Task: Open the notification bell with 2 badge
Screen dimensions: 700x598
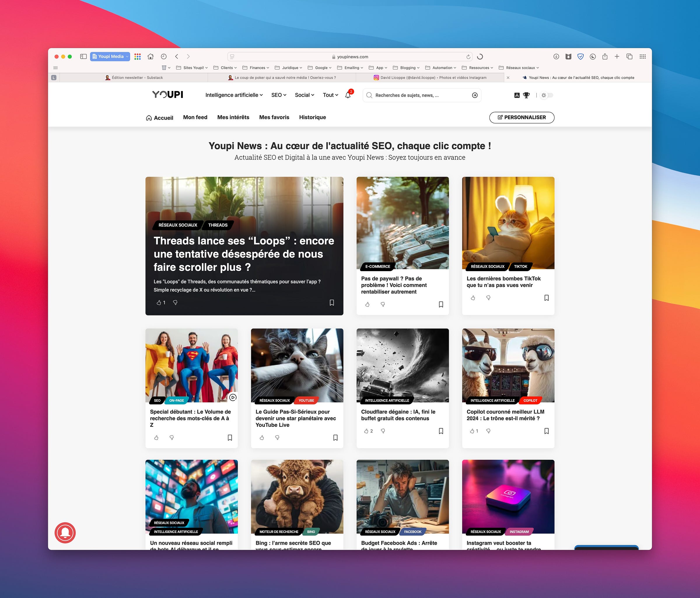Action: click(348, 94)
